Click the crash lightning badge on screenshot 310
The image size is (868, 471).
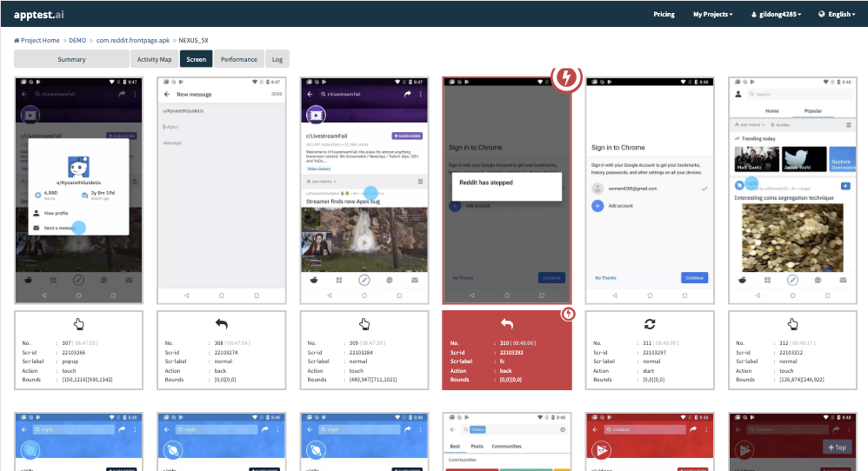(565, 77)
